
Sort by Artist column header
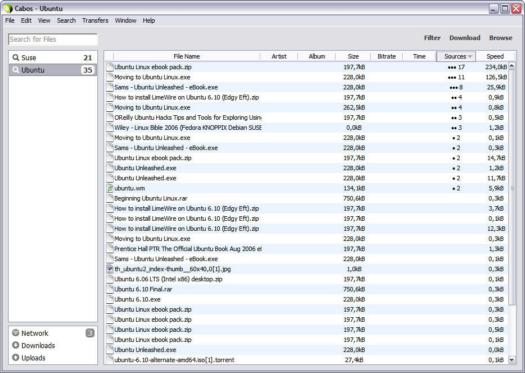tap(279, 56)
